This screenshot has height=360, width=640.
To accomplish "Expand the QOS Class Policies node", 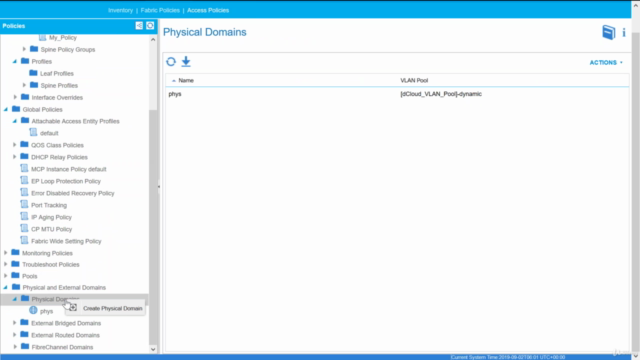I will click(15, 145).
